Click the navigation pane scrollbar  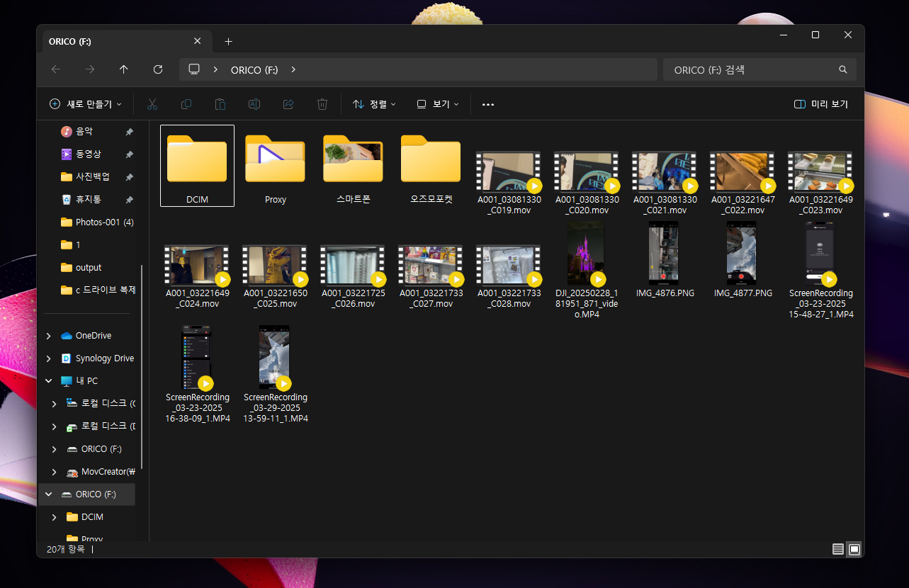pos(142,367)
